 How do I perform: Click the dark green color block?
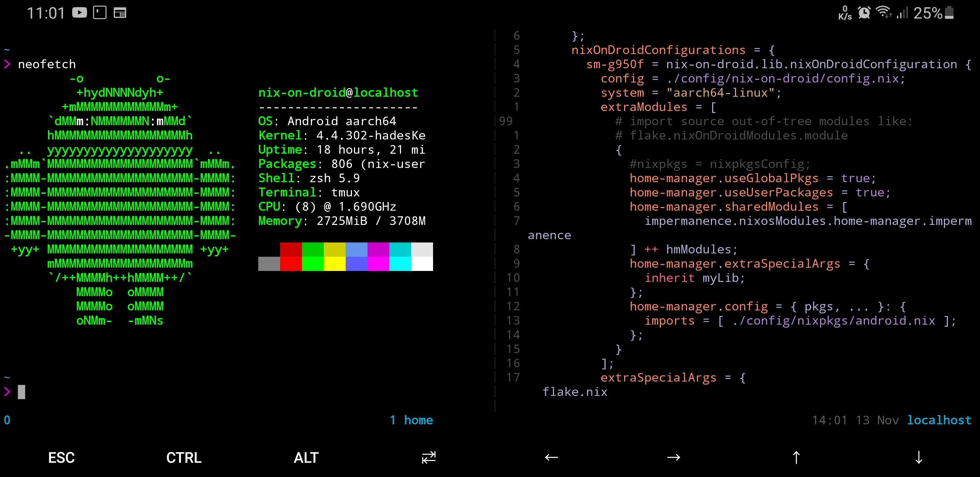tap(313, 250)
